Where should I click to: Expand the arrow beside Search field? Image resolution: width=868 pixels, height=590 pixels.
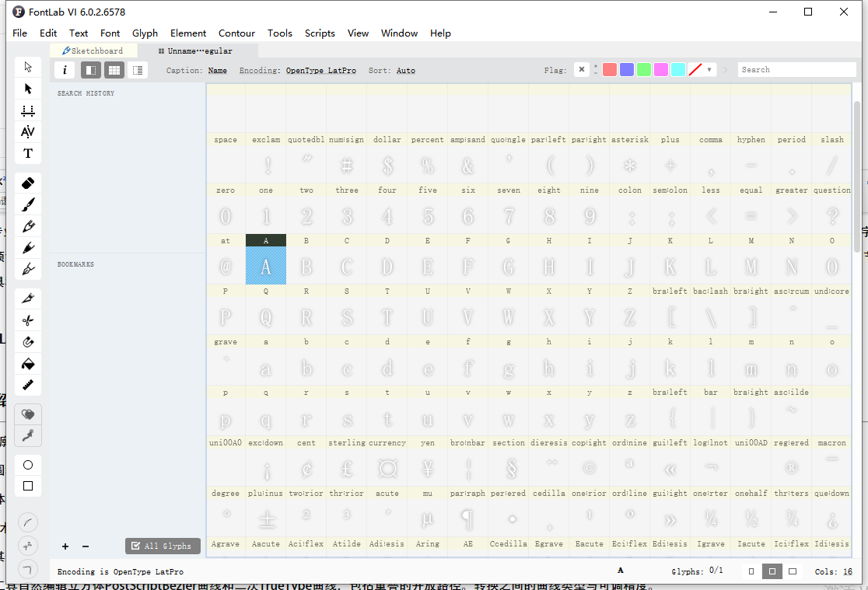725,70
